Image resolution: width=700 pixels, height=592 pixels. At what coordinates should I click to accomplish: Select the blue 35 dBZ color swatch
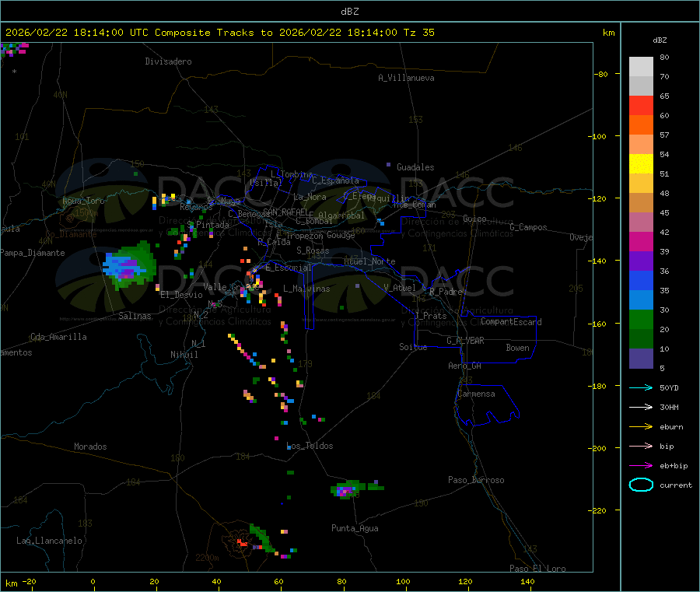(641, 280)
